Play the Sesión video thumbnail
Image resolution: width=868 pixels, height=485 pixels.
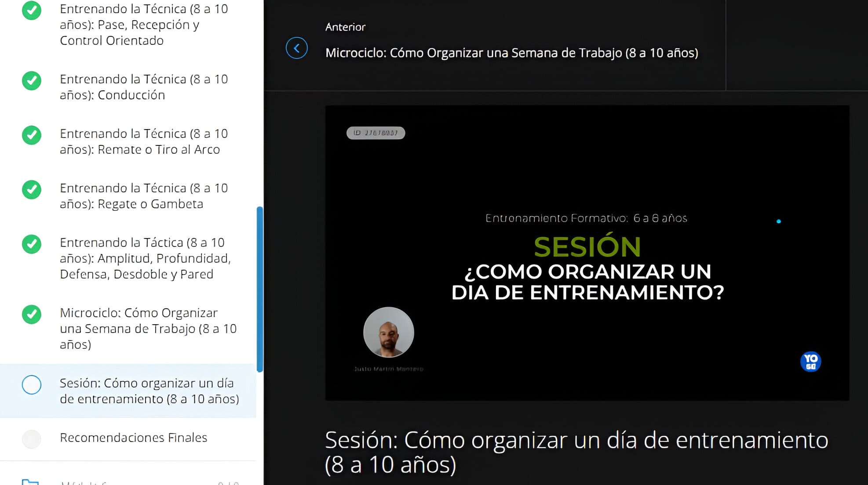[x=587, y=253]
